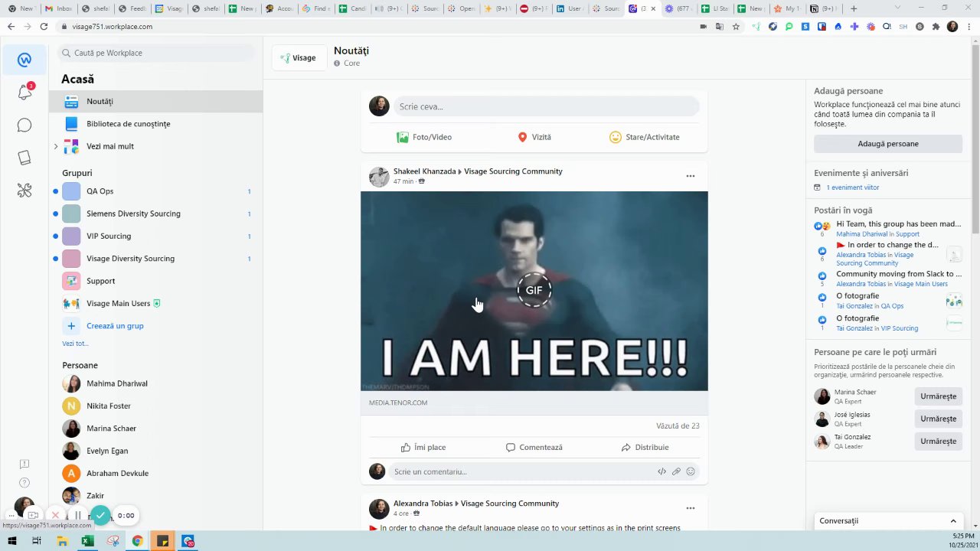Play the GIF in Shakeel's post
The height and width of the screenshot is (551, 980).
pos(534,291)
